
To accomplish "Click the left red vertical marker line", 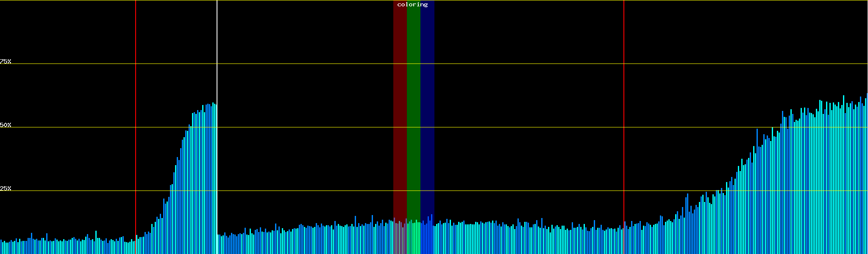I will tap(136, 85).
